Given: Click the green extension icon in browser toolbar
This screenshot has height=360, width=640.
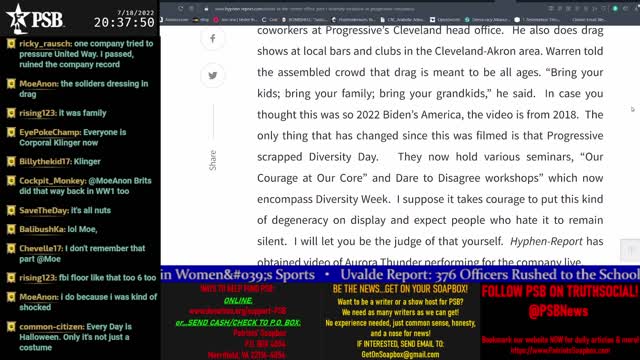Looking at the screenshot, I should coord(615,9).
